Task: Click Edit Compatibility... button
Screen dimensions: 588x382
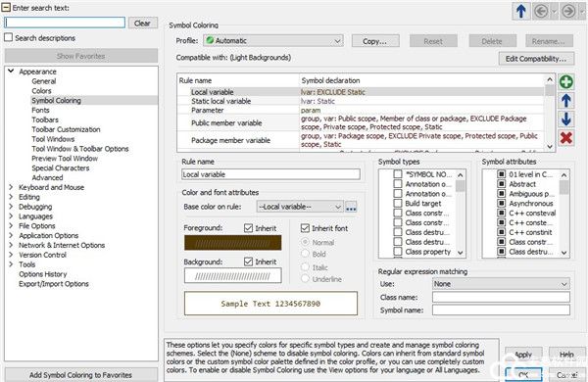Action: [536, 59]
